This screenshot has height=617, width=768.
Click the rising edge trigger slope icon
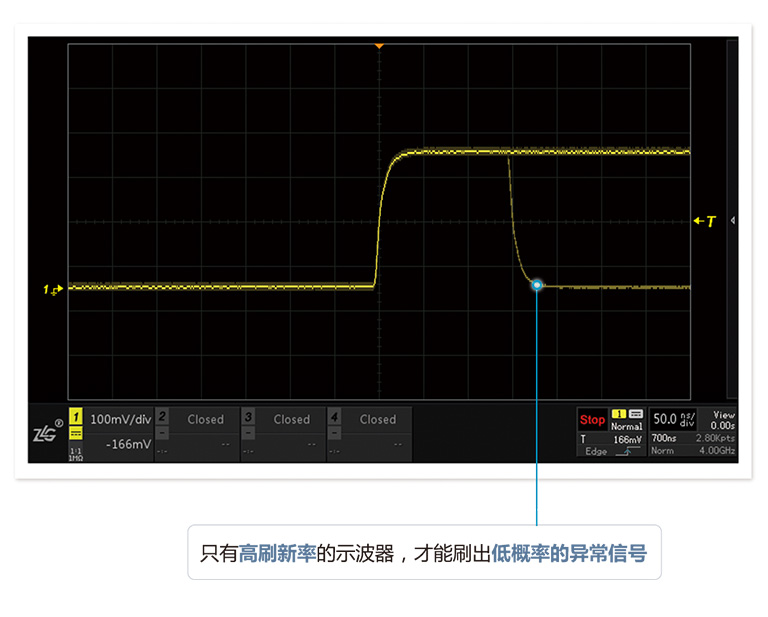(628, 451)
